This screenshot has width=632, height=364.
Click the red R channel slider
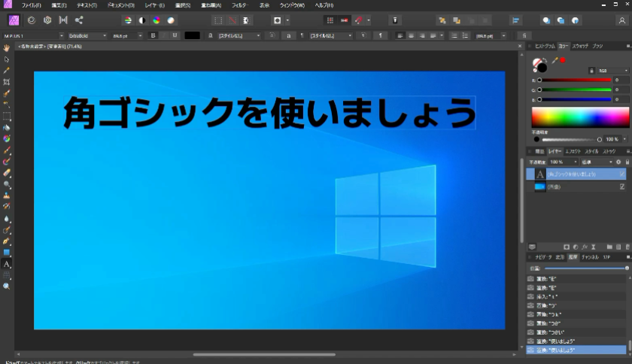[575, 80]
